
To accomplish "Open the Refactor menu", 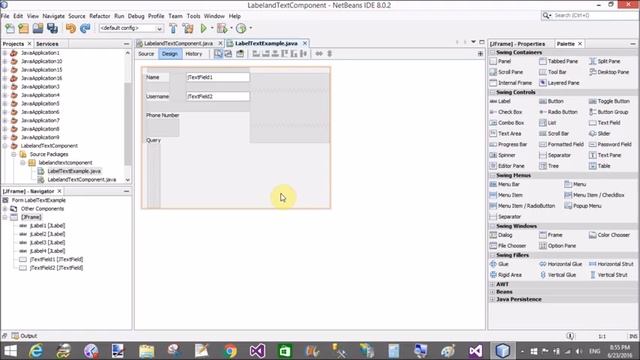I will click(100, 16).
